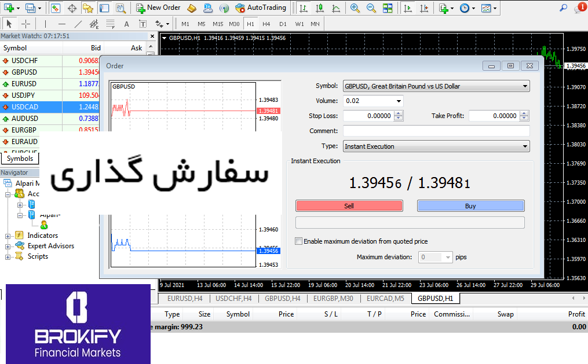Viewport: 588px width, 364px height.
Task: Select the H4 timeframe button
Action: (266, 24)
